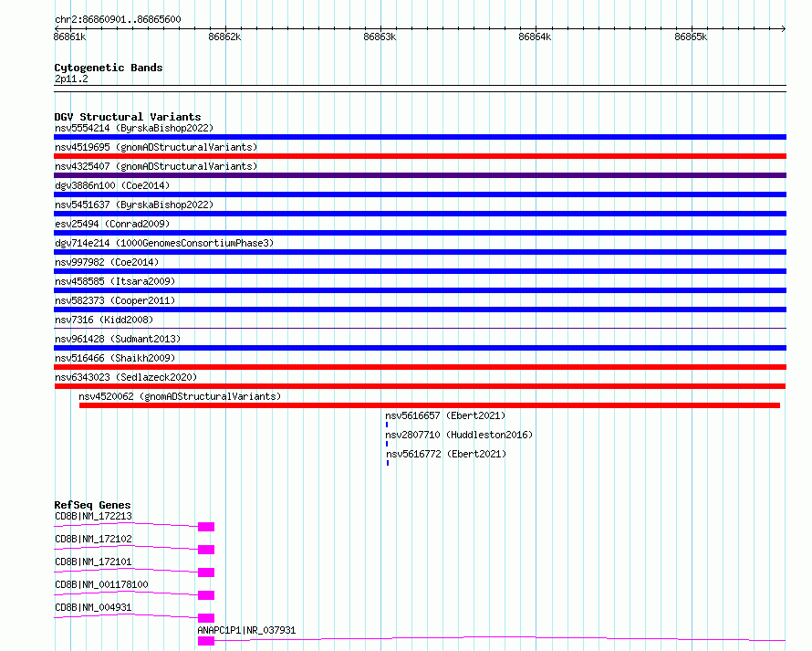This screenshot has height=651, width=812.
Task: Open nsv2807710 (Huddleston2016) variant label
Action: [459, 435]
